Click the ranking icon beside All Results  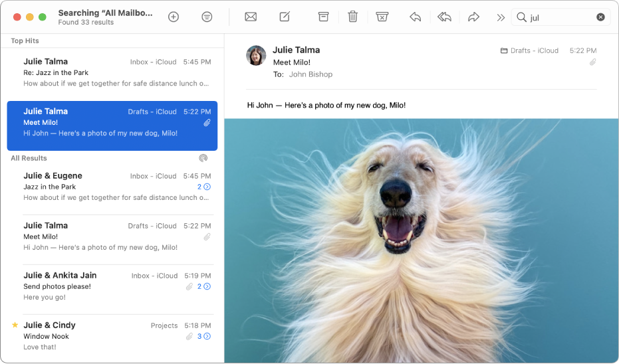(x=203, y=158)
